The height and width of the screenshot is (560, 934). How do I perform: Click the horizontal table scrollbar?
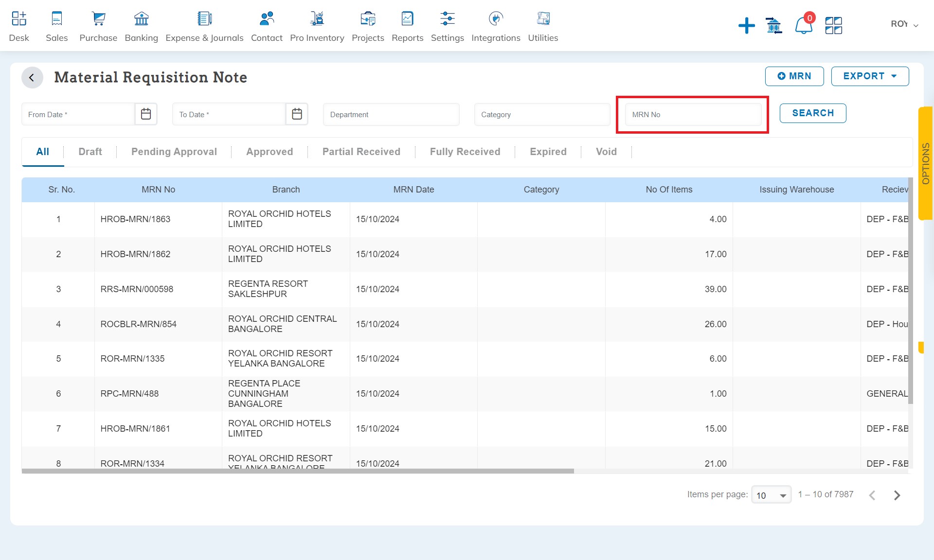click(x=298, y=471)
